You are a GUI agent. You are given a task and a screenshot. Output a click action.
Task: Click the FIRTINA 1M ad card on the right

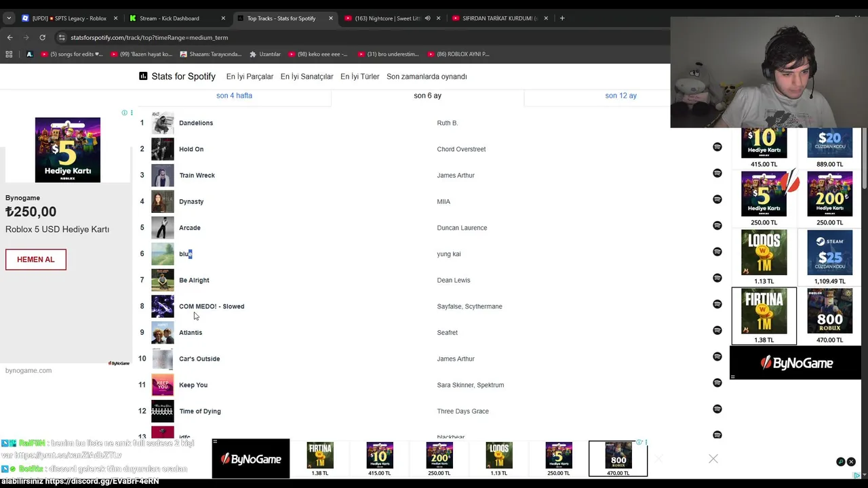point(764,317)
